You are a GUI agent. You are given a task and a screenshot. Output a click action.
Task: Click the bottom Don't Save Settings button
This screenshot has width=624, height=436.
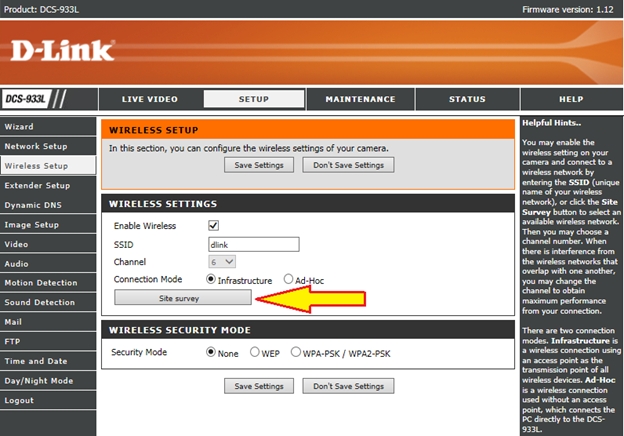click(348, 385)
